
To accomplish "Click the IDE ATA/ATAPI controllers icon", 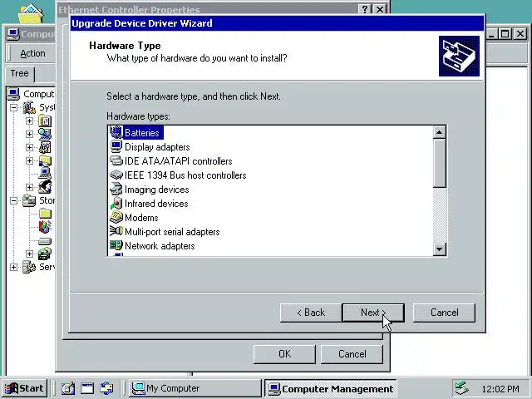I will pos(116,160).
